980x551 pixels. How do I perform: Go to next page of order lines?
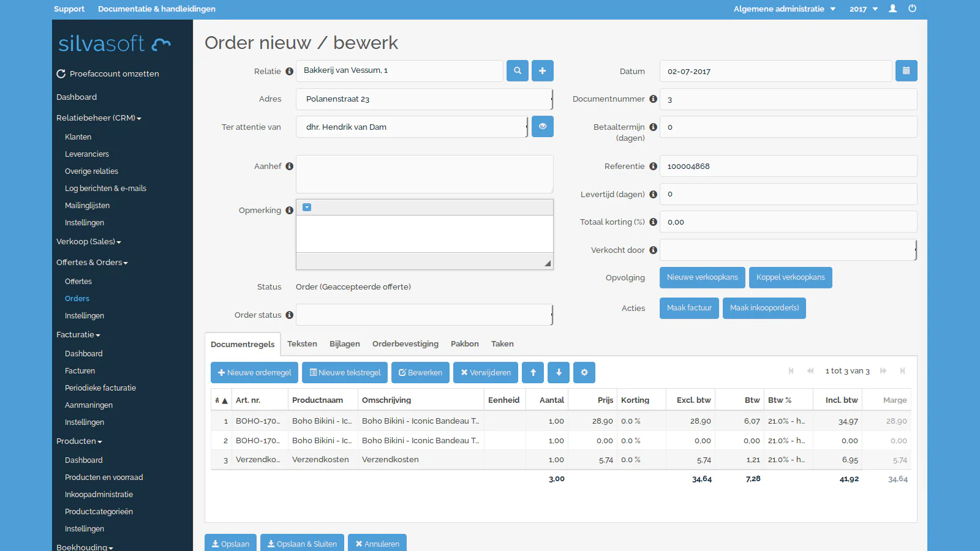[883, 371]
